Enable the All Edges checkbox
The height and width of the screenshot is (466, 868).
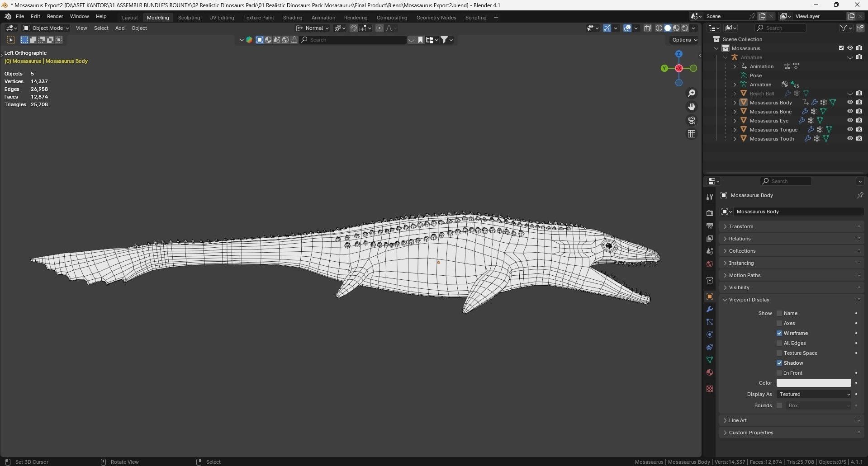click(779, 343)
